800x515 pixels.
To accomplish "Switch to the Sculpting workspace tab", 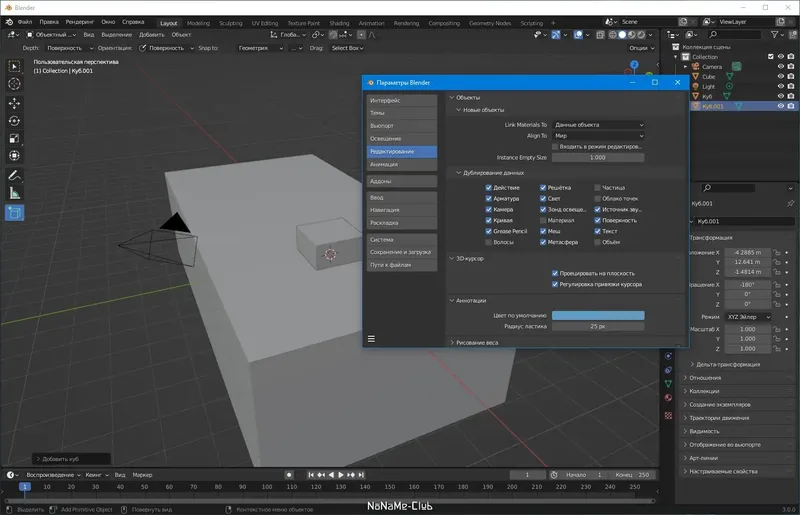I will (x=230, y=23).
